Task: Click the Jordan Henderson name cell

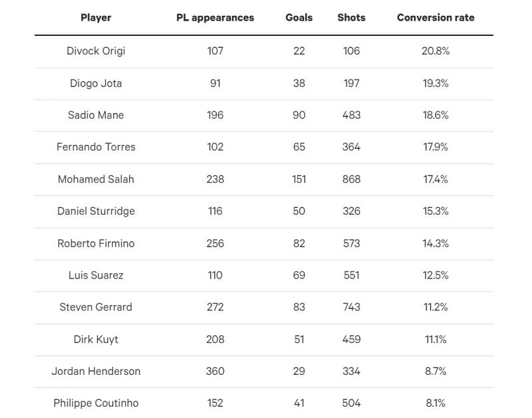Action: click(96, 371)
